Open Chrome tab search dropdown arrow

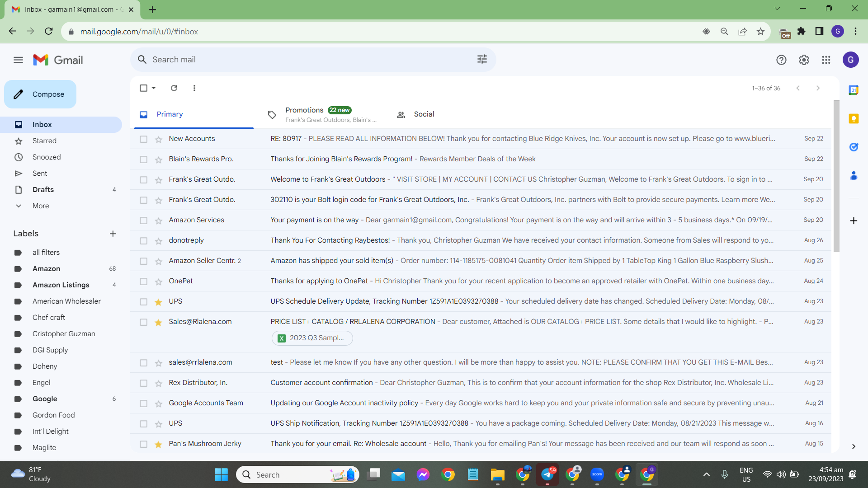[777, 9]
